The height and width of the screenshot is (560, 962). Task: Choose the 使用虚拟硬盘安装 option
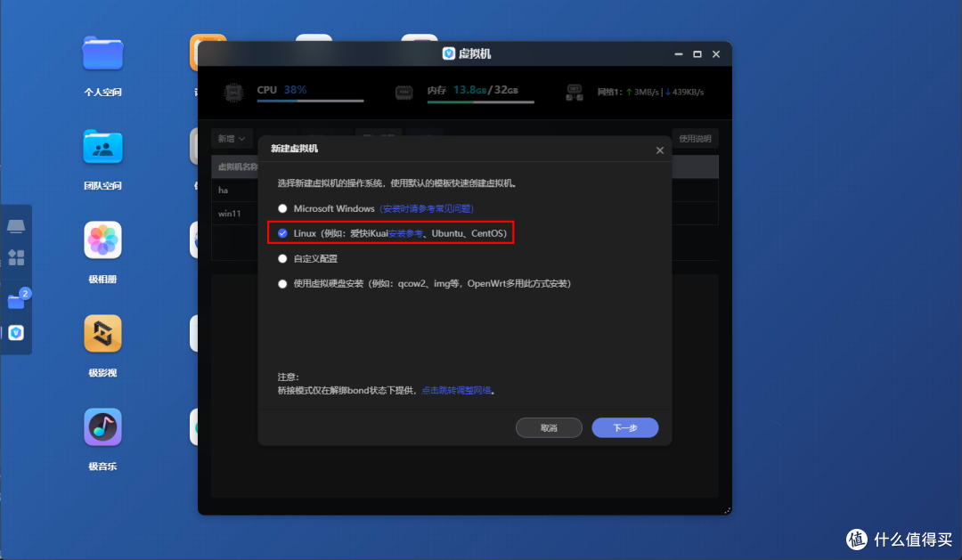click(x=282, y=283)
